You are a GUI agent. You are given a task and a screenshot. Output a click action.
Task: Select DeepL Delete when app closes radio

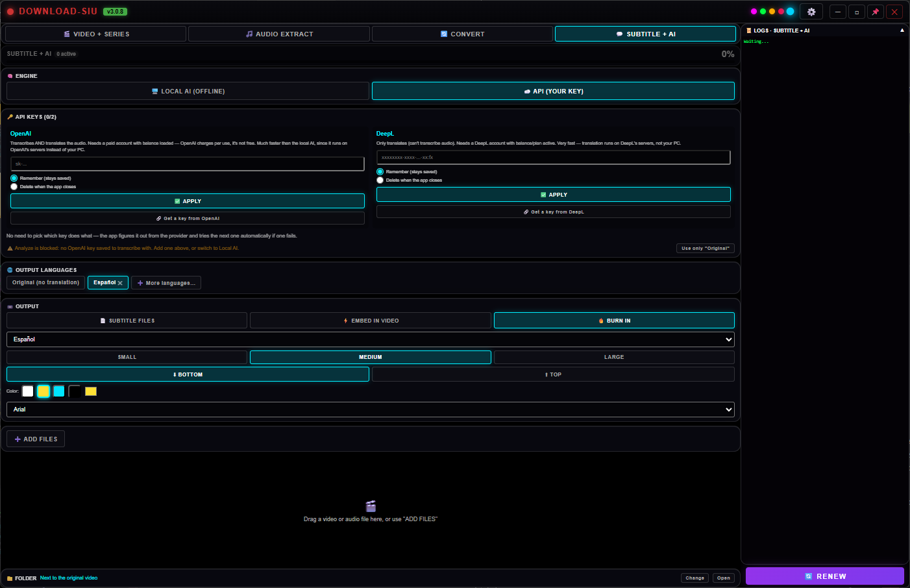pos(380,180)
